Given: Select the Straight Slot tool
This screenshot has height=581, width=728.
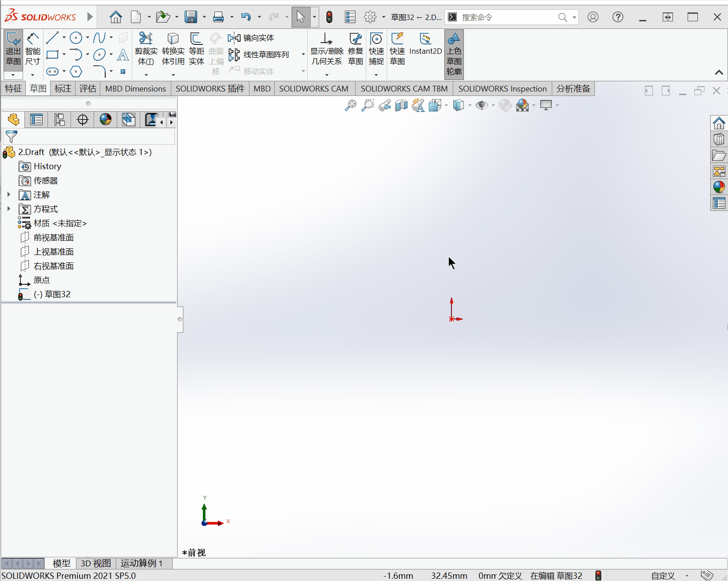Looking at the screenshot, I should (x=52, y=71).
